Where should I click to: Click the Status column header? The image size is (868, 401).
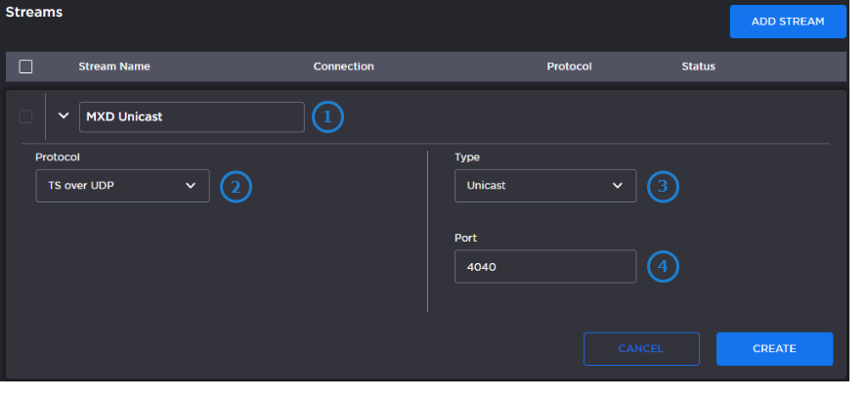click(698, 67)
